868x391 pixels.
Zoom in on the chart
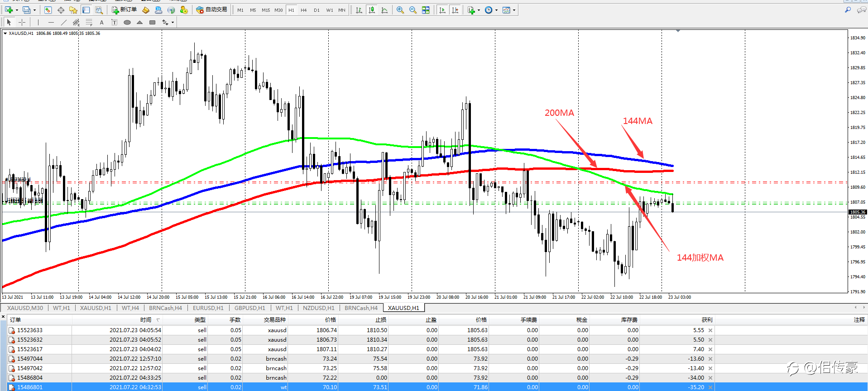[400, 10]
